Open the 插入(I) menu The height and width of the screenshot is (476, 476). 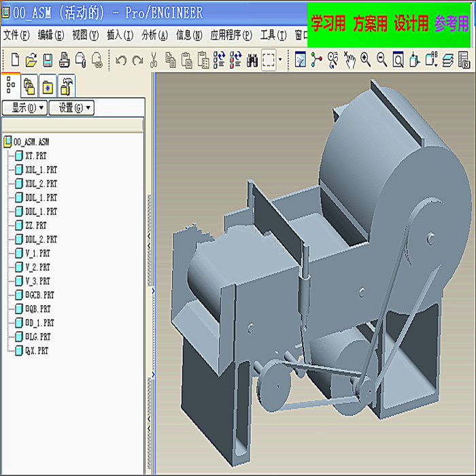pyautogui.click(x=120, y=35)
